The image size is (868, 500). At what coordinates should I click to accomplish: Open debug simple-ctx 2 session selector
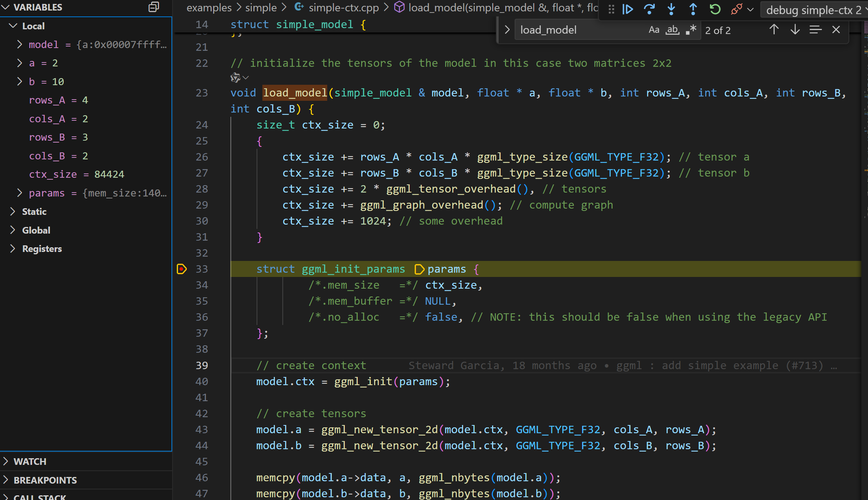coord(813,10)
